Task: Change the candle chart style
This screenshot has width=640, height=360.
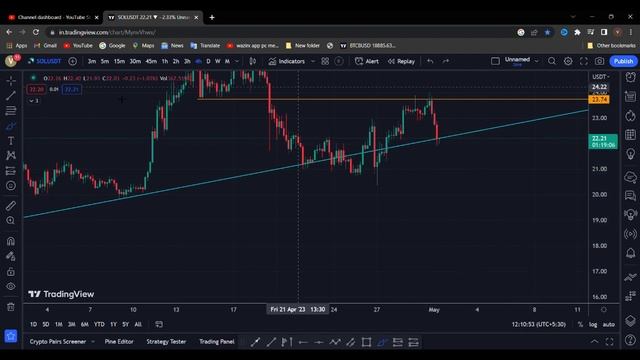Action: pyautogui.click(x=253, y=61)
